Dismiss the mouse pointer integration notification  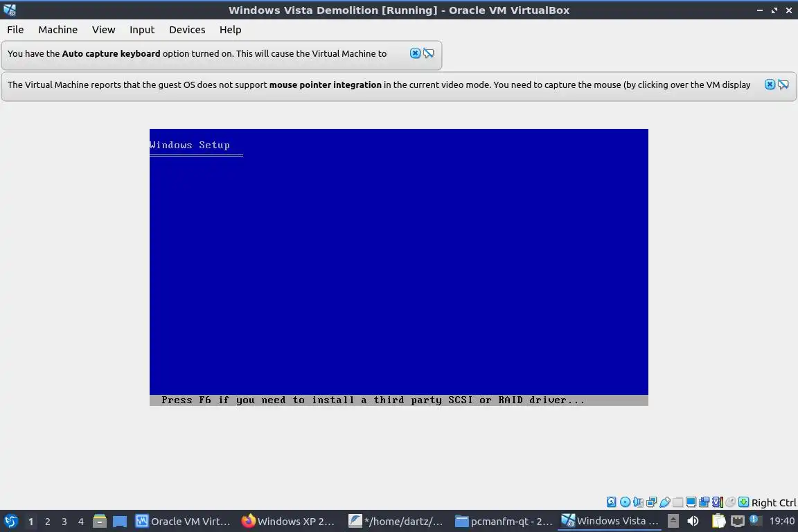(x=770, y=85)
